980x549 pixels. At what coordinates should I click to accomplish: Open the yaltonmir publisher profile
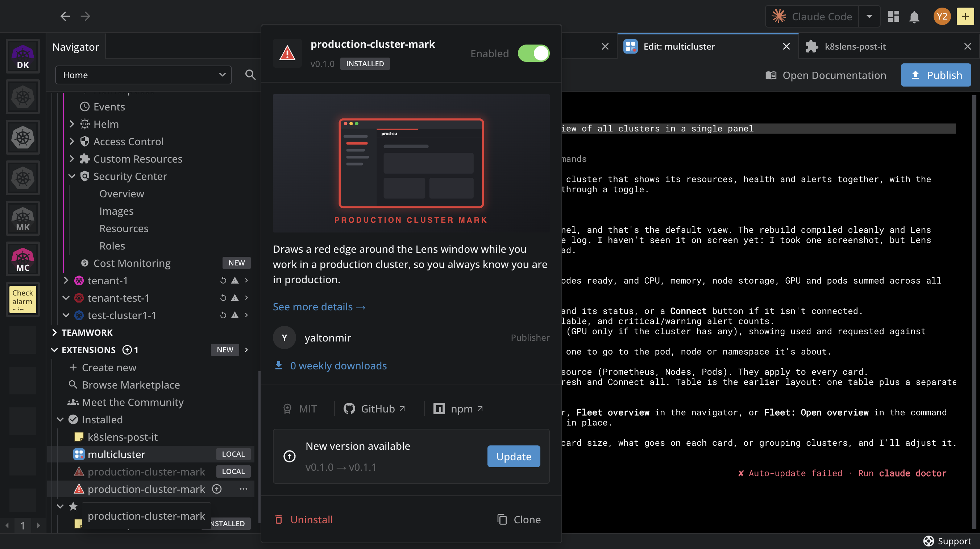pyautogui.click(x=328, y=338)
